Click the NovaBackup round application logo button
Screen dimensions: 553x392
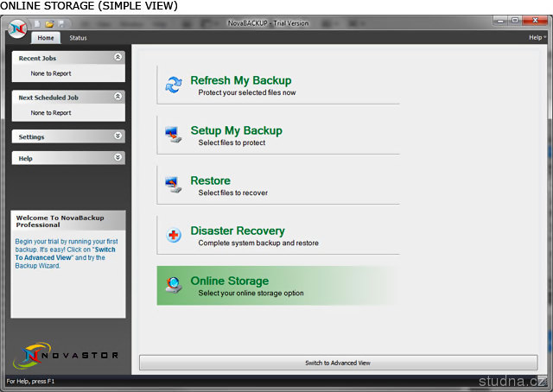coord(17,29)
